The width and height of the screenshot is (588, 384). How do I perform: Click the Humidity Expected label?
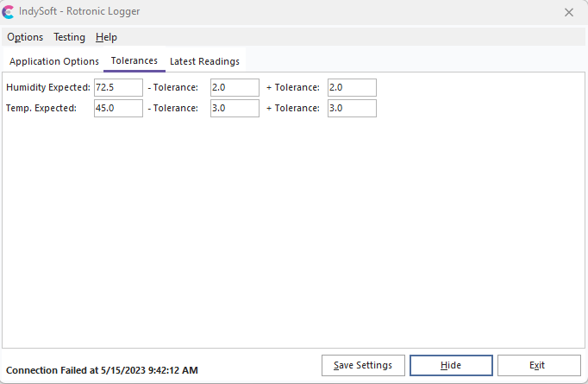tap(48, 87)
